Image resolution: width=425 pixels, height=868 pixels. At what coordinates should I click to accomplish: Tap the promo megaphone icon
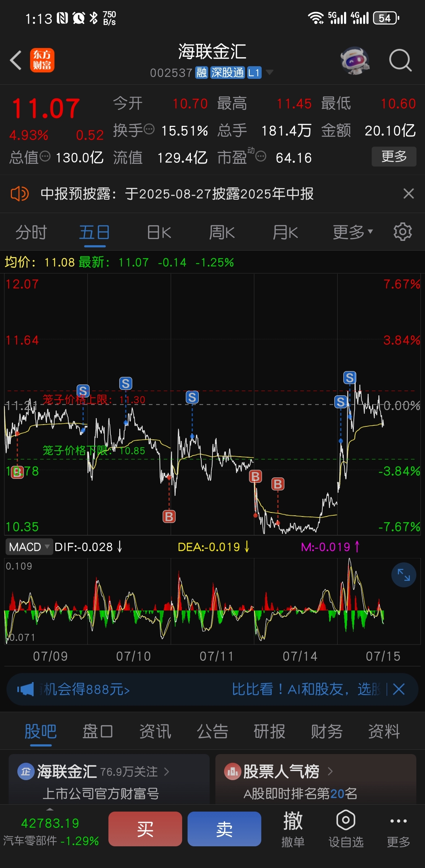coord(25,689)
